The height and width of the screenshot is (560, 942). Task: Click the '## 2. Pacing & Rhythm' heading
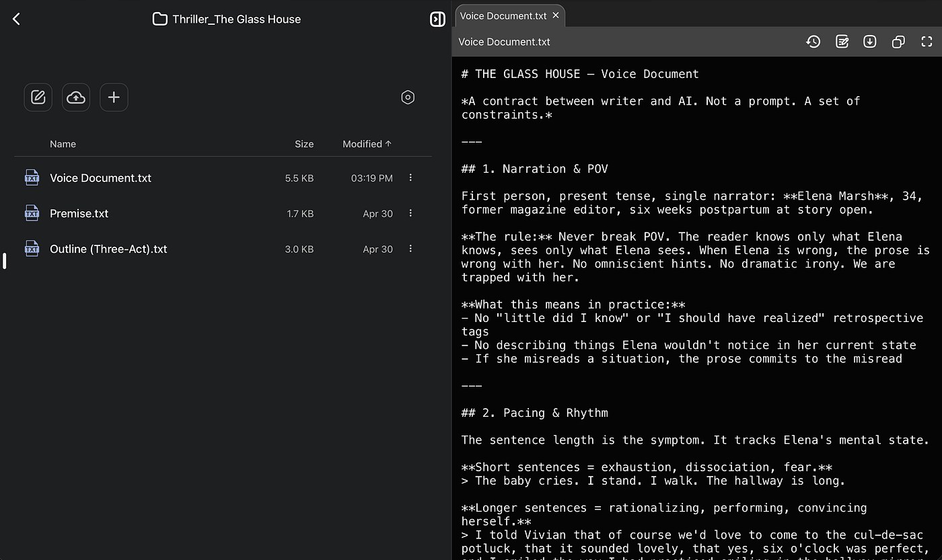[x=534, y=413]
